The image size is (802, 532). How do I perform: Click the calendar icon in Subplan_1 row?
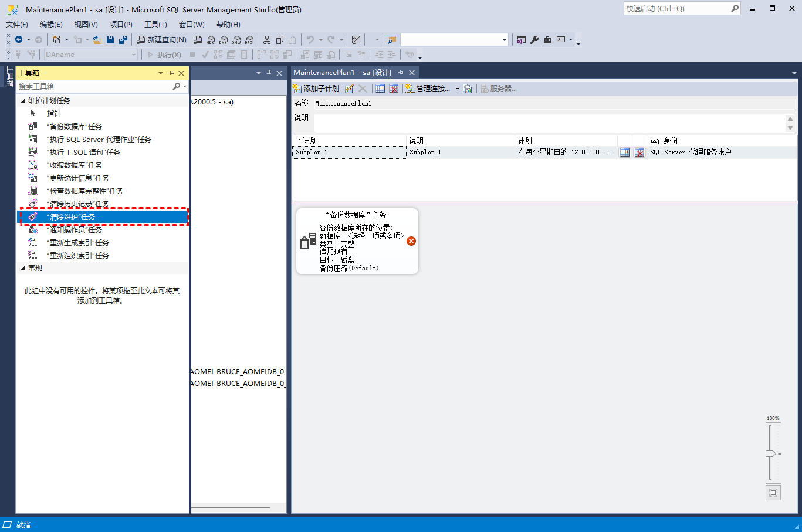pos(625,153)
